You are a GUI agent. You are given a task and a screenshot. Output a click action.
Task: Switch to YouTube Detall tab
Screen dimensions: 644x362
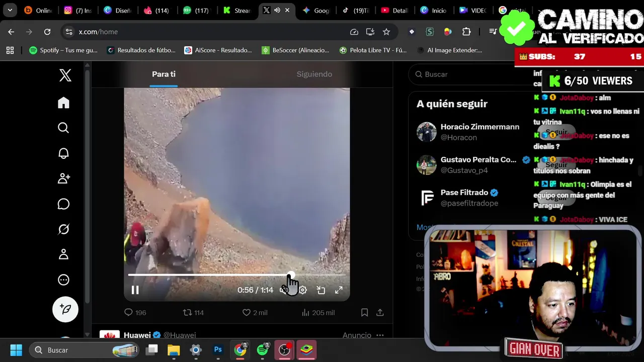click(x=394, y=10)
